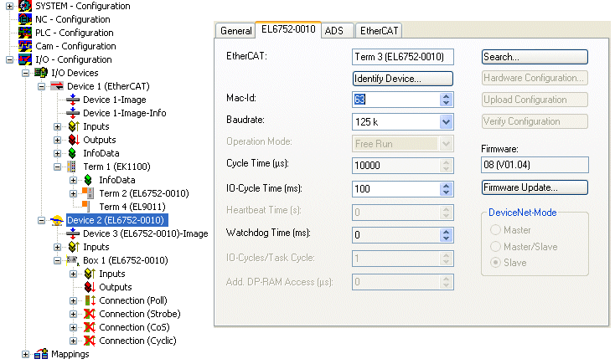Collapse the I/O Devices node

[25, 73]
